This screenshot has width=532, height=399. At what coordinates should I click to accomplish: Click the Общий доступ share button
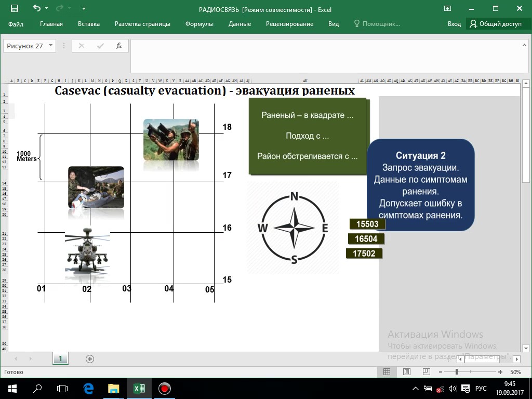click(496, 24)
